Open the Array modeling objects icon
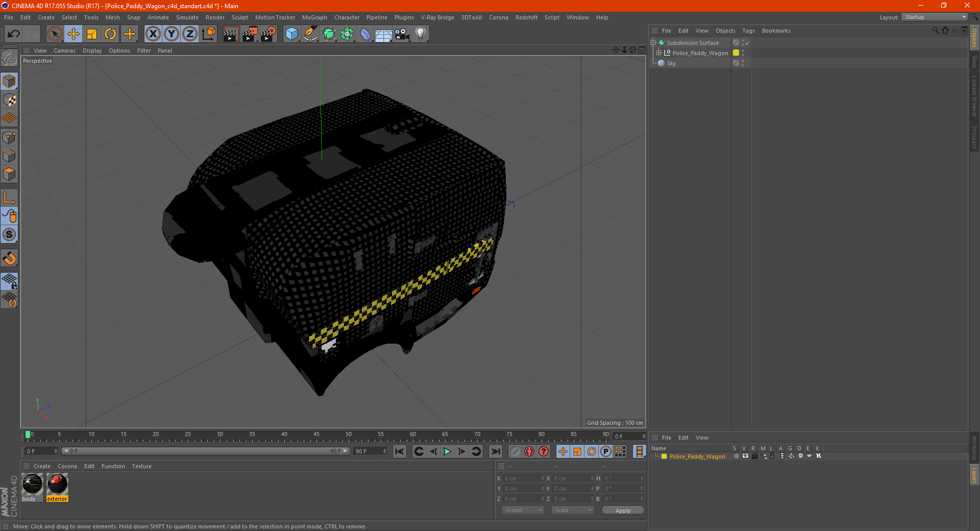This screenshot has height=531, width=980. 347,34
